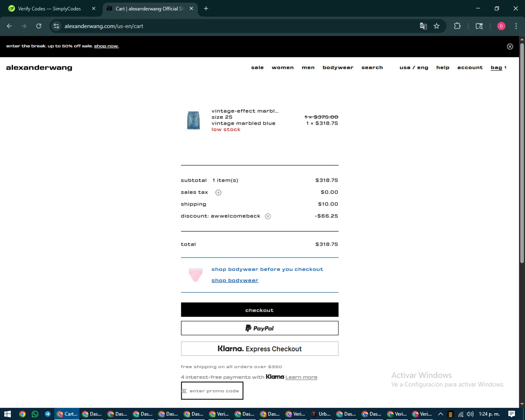The height and width of the screenshot is (420, 525).
Task: Select the Cart | alexanderwang tab
Action: (x=150, y=9)
